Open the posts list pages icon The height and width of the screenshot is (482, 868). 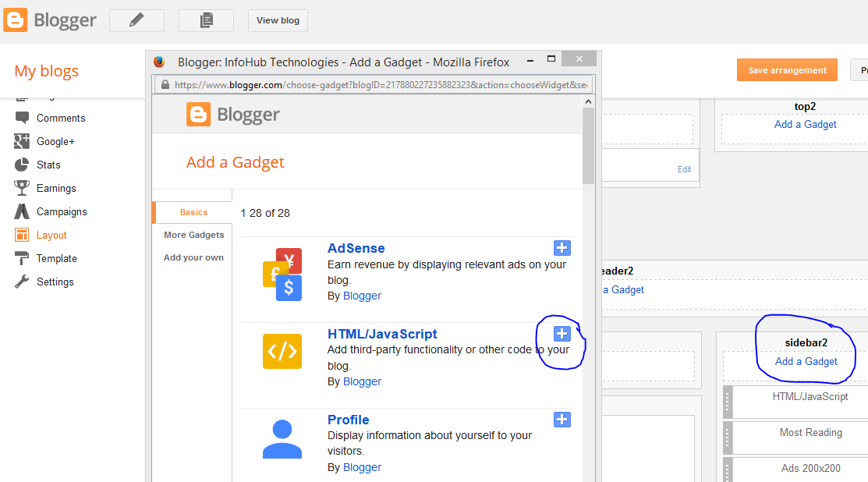[206, 20]
